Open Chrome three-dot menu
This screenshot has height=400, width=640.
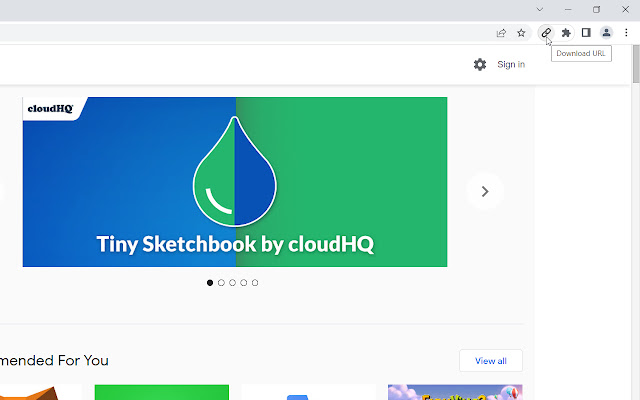pyautogui.click(x=626, y=33)
